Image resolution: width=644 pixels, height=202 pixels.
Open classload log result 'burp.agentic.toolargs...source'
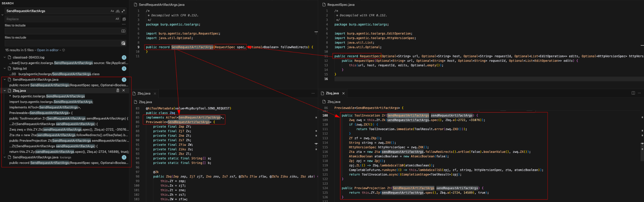click(69, 63)
